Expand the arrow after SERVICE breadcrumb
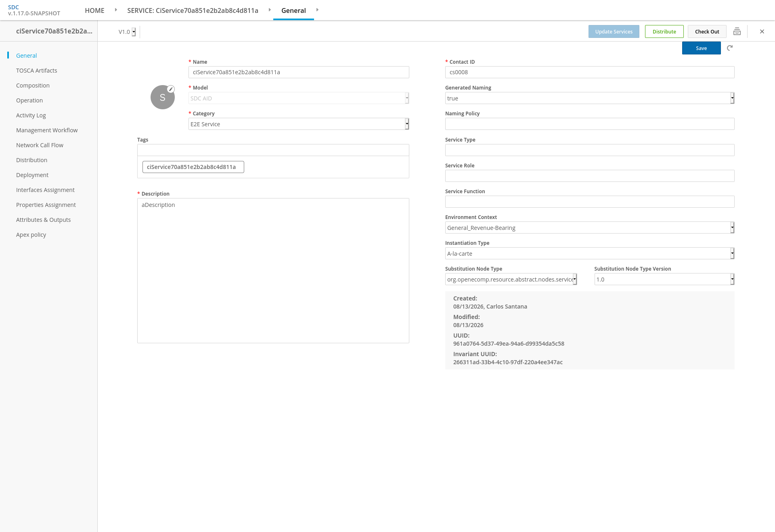 (x=270, y=10)
